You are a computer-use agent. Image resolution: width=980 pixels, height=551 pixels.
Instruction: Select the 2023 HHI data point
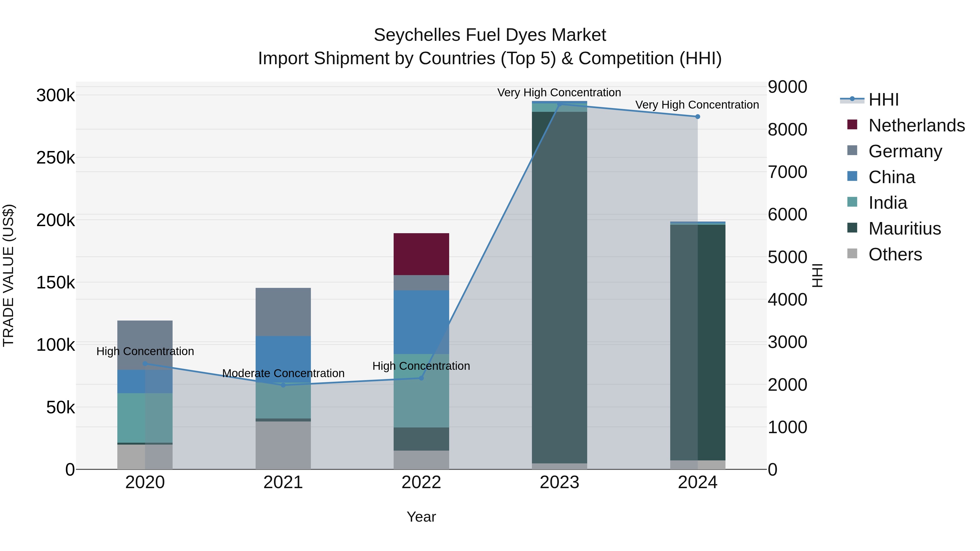click(x=560, y=104)
